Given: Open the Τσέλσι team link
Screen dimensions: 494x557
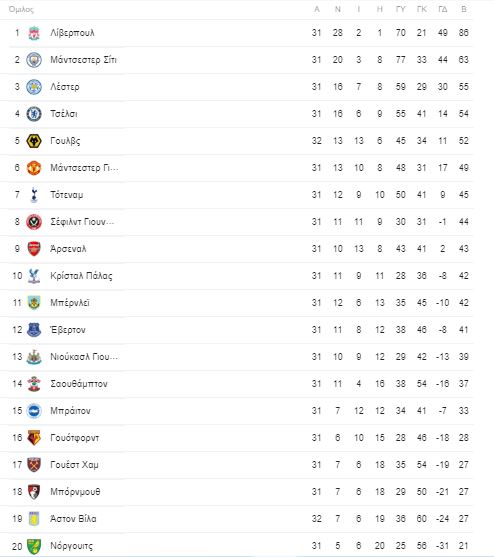Looking at the screenshot, I should pos(64,114).
